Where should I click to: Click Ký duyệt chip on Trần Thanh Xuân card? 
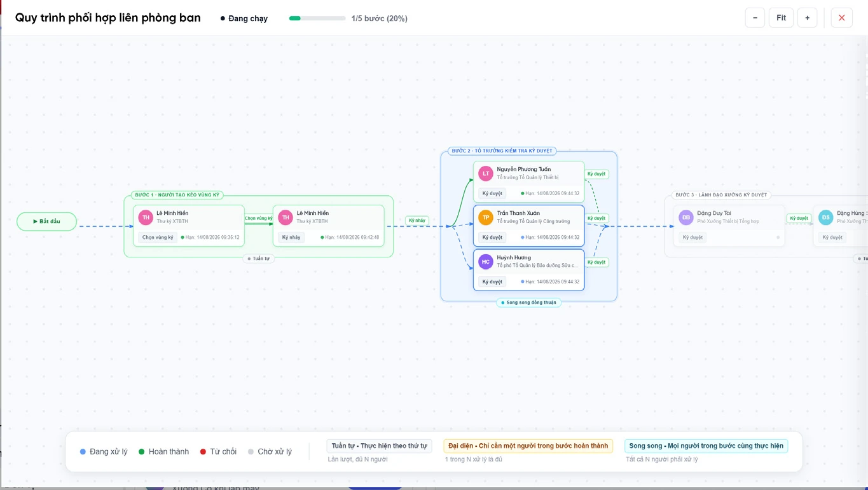tap(492, 237)
